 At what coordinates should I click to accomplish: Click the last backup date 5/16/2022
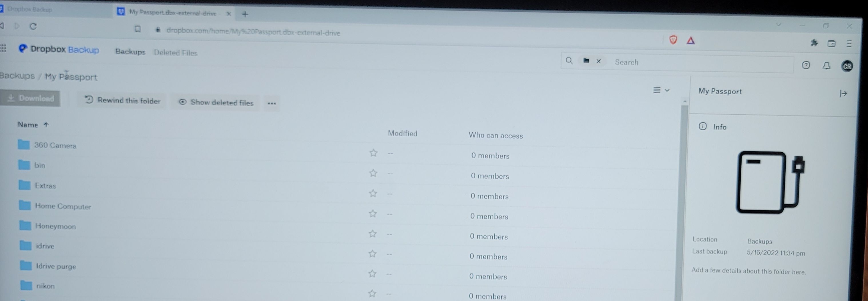click(x=776, y=253)
